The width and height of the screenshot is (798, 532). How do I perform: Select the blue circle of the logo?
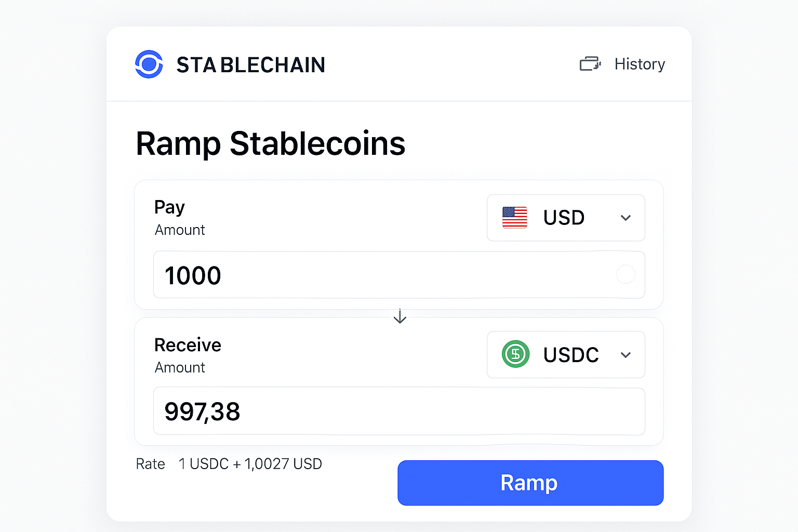click(149, 64)
